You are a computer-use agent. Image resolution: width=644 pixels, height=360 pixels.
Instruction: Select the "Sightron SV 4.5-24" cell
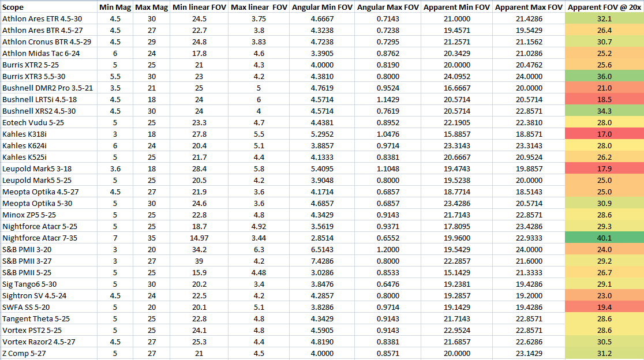pyautogui.click(x=48, y=295)
